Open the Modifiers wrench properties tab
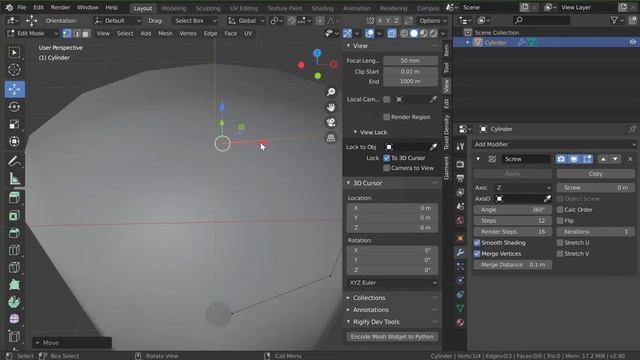Viewport: 640px width, 360px height. [460, 252]
